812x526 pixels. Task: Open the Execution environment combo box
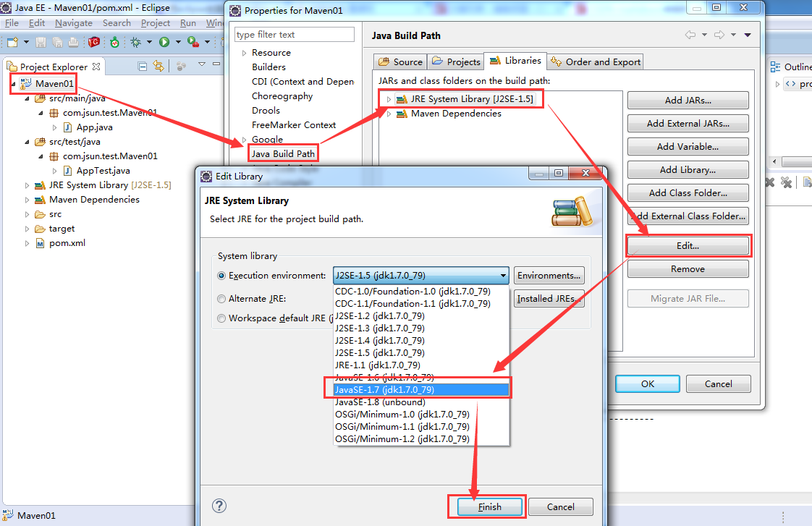click(421, 276)
